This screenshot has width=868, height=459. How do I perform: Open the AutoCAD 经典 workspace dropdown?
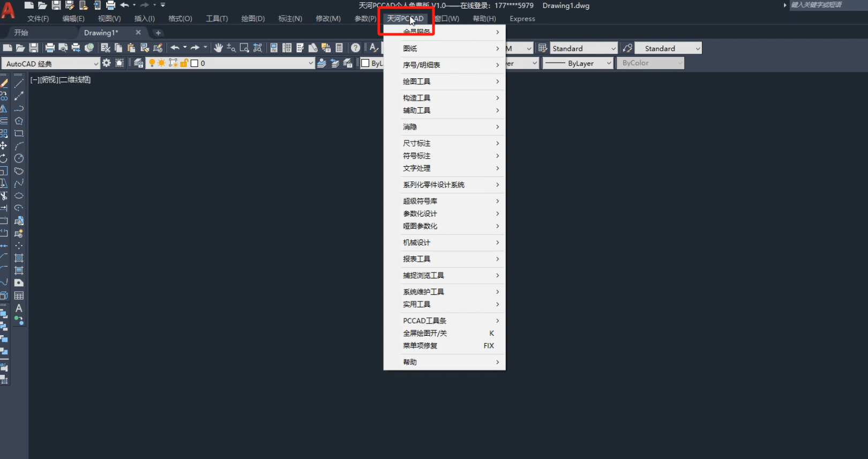coord(50,63)
